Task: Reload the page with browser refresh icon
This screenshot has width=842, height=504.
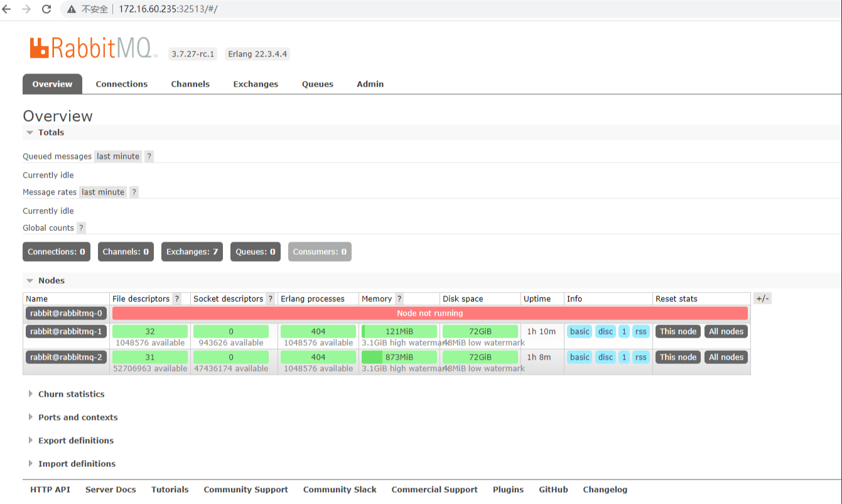Action: pyautogui.click(x=46, y=9)
